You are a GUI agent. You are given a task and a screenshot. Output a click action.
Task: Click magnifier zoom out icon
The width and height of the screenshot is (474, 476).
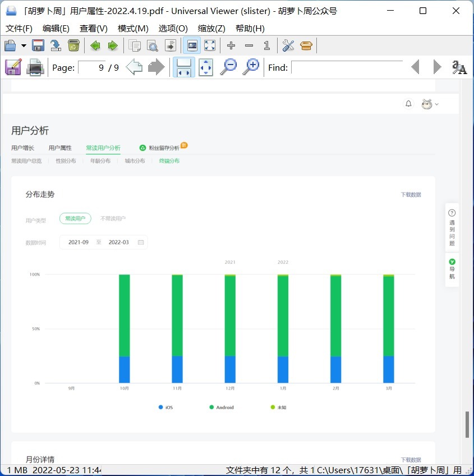pyautogui.click(x=228, y=67)
